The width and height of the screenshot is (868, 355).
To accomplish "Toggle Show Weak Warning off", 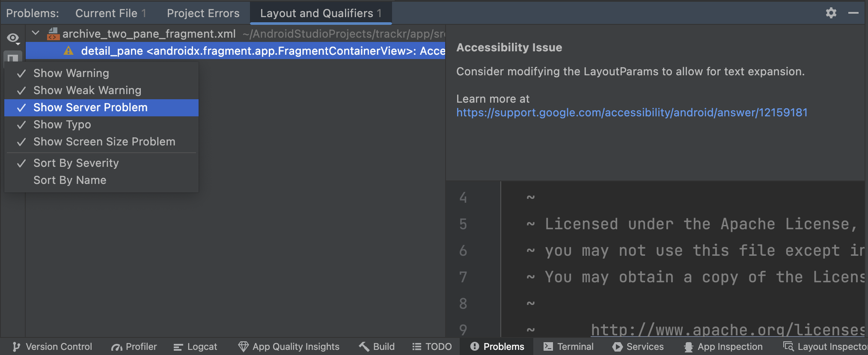I will [x=87, y=90].
